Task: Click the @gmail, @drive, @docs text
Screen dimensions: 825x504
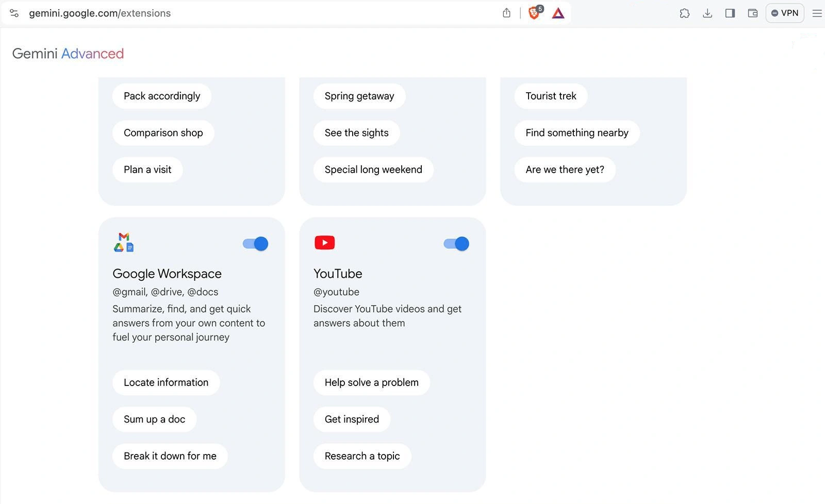Action: (x=166, y=292)
